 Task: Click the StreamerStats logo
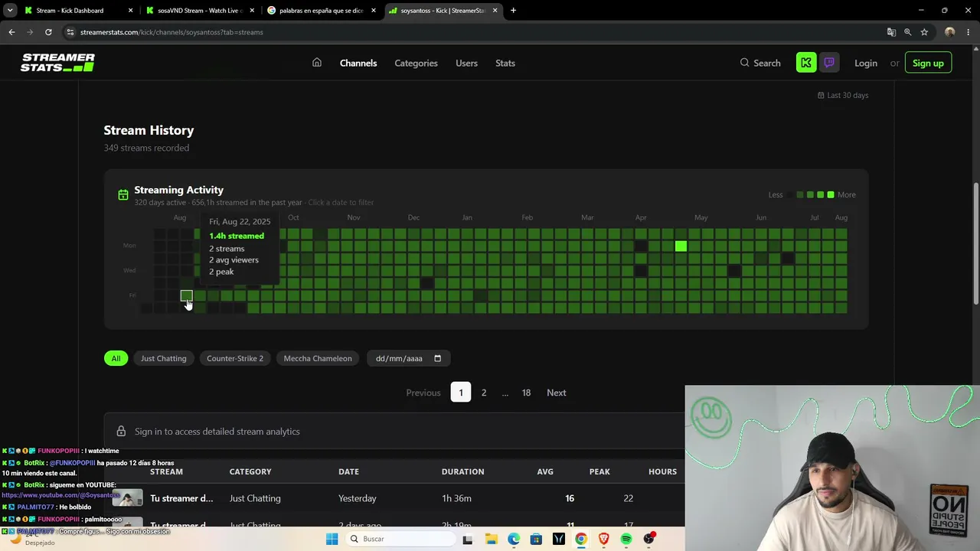pyautogui.click(x=57, y=63)
